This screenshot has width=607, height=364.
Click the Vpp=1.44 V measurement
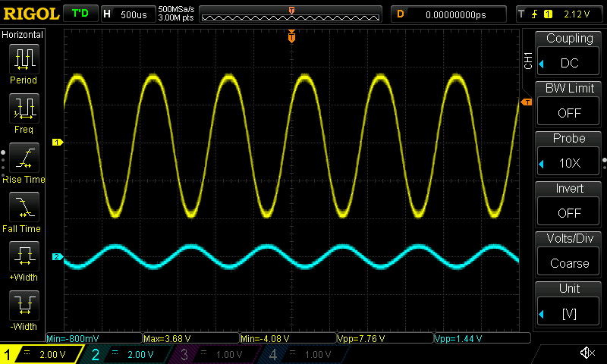482,338
